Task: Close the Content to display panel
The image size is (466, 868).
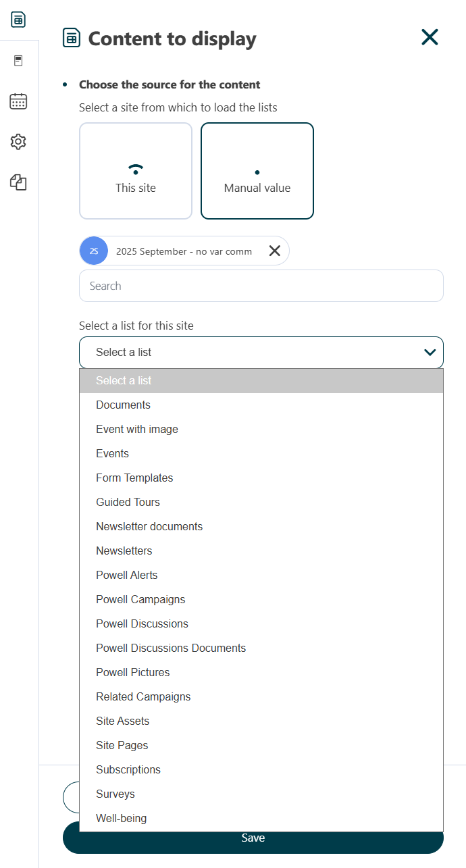Action: tap(430, 37)
